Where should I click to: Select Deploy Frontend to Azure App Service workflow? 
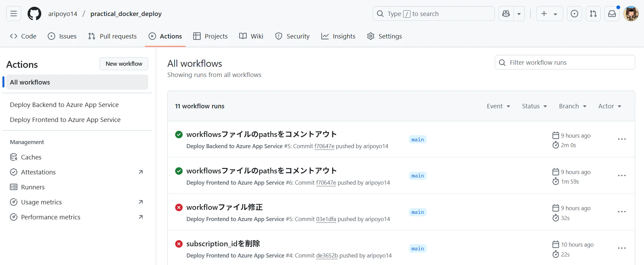coord(65,120)
